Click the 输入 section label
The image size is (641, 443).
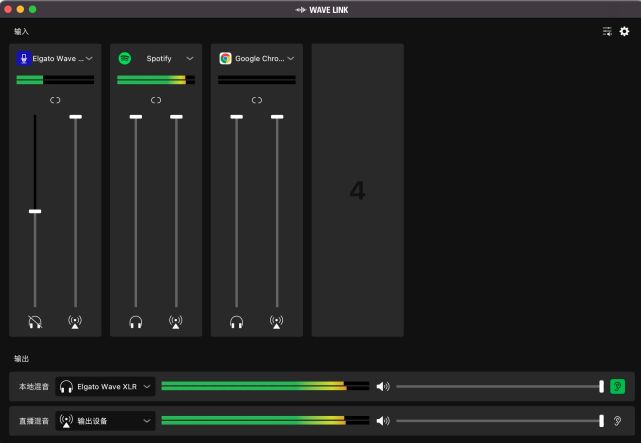(21, 31)
